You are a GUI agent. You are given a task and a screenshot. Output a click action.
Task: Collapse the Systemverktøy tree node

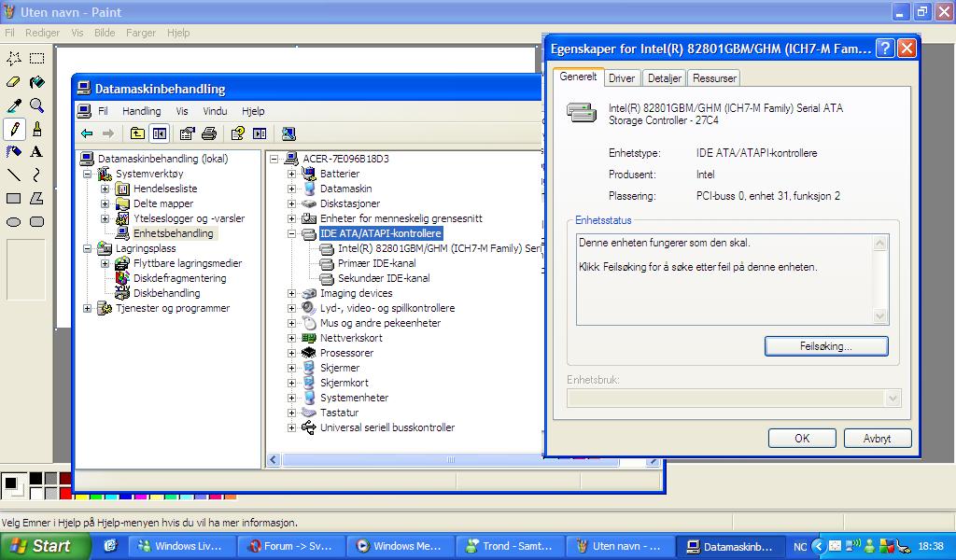(88, 175)
